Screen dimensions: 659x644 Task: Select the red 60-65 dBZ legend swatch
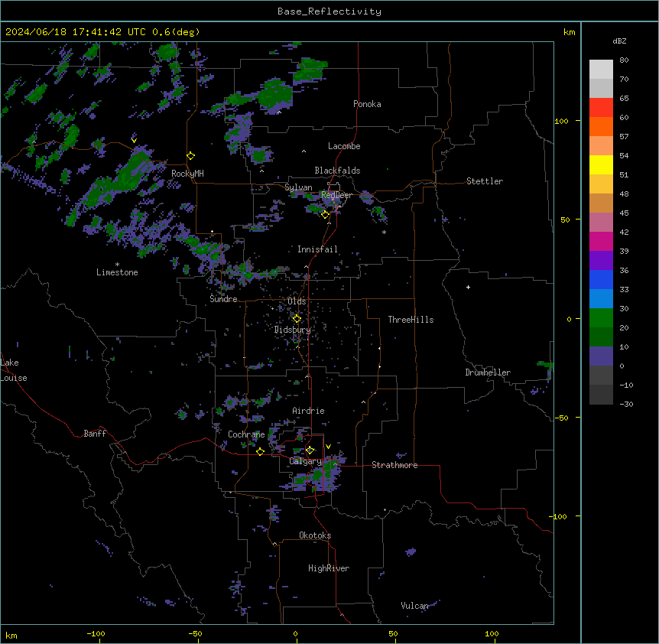pyautogui.click(x=601, y=108)
